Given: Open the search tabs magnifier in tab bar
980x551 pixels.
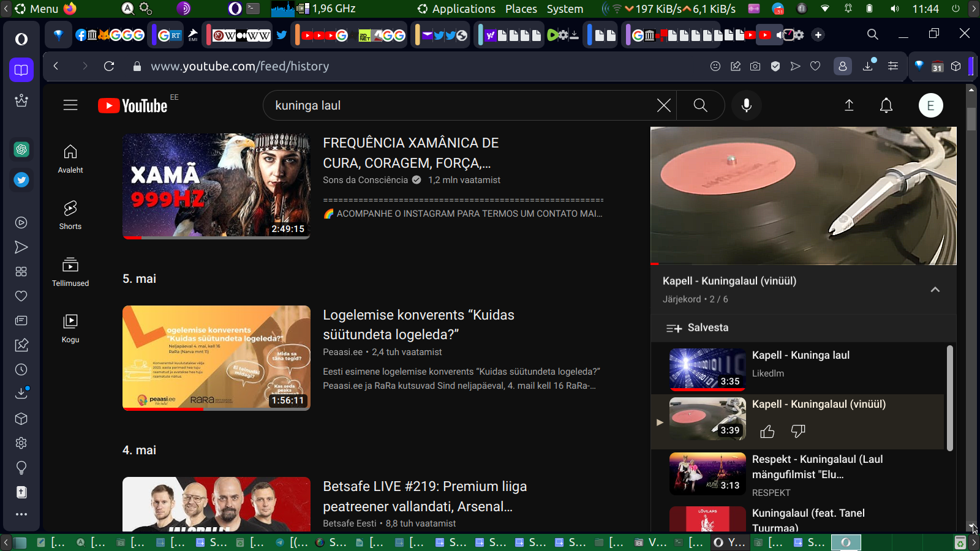Looking at the screenshot, I should [873, 34].
